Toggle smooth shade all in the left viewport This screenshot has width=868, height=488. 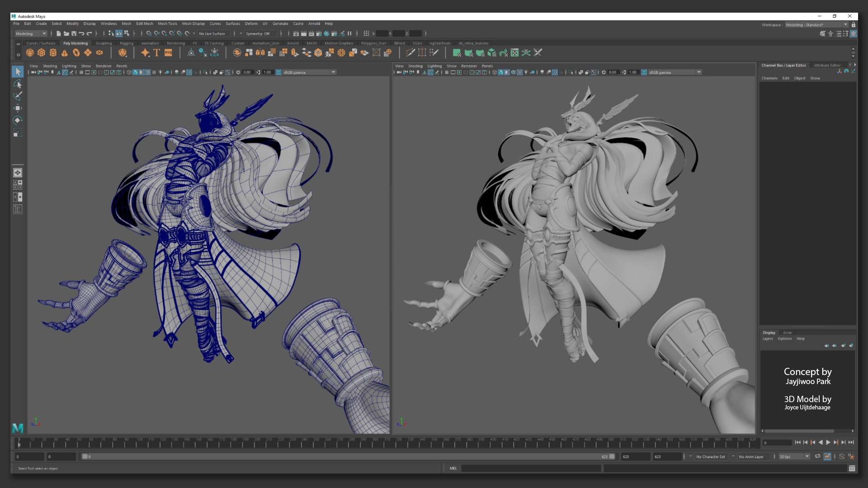pos(135,72)
